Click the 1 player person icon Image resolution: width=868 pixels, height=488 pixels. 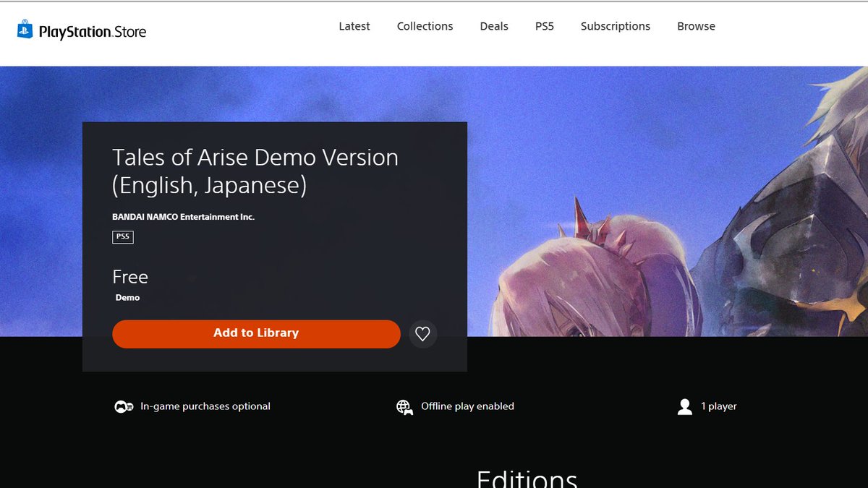click(x=685, y=407)
